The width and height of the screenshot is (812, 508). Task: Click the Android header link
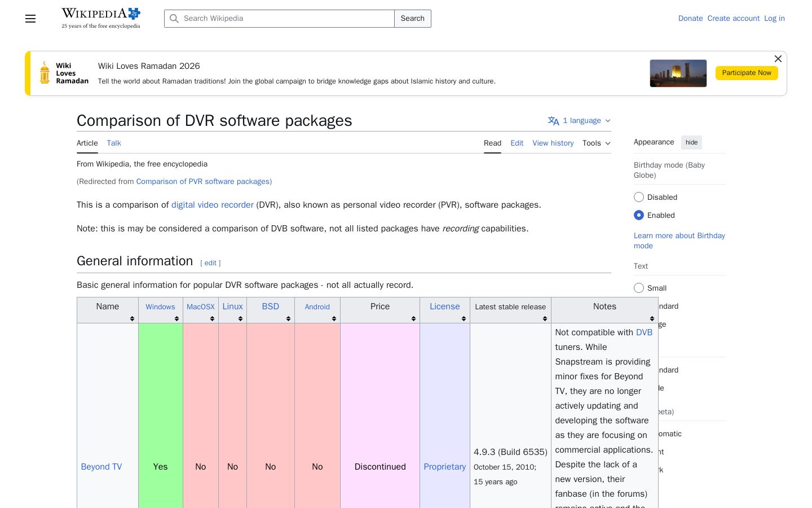coord(317,307)
